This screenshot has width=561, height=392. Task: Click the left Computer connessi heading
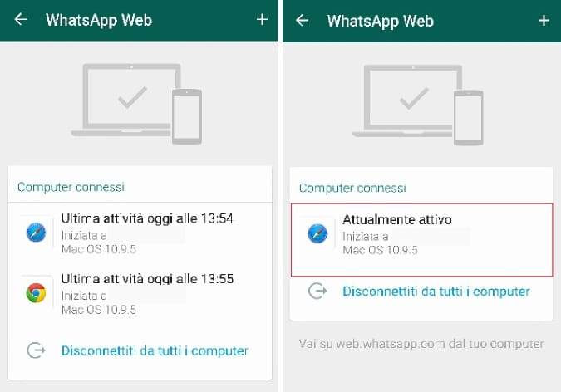(71, 187)
